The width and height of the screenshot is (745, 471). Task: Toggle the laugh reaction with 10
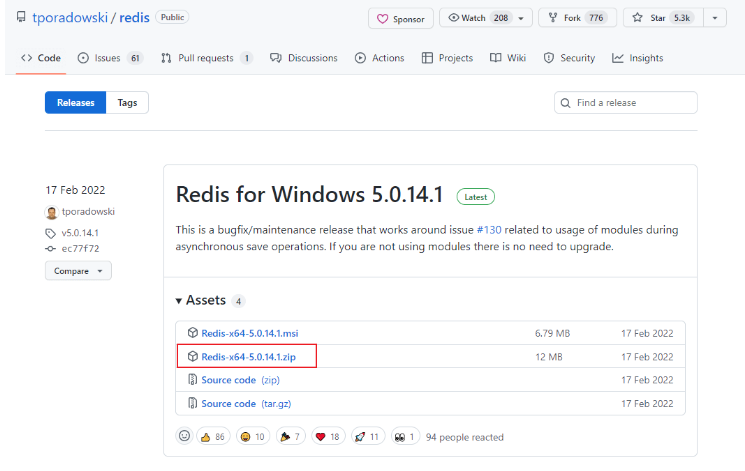tap(253, 436)
